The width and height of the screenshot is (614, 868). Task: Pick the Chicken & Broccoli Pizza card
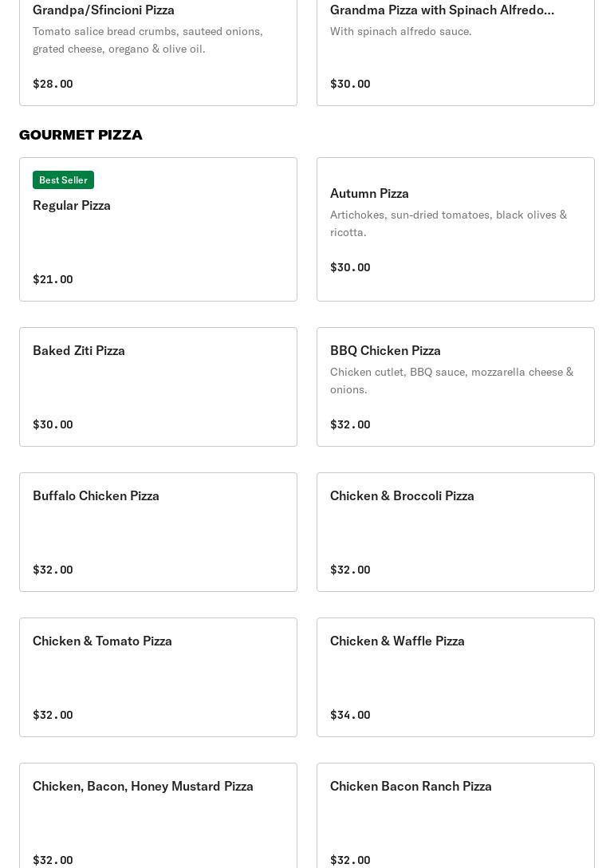click(x=455, y=532)
